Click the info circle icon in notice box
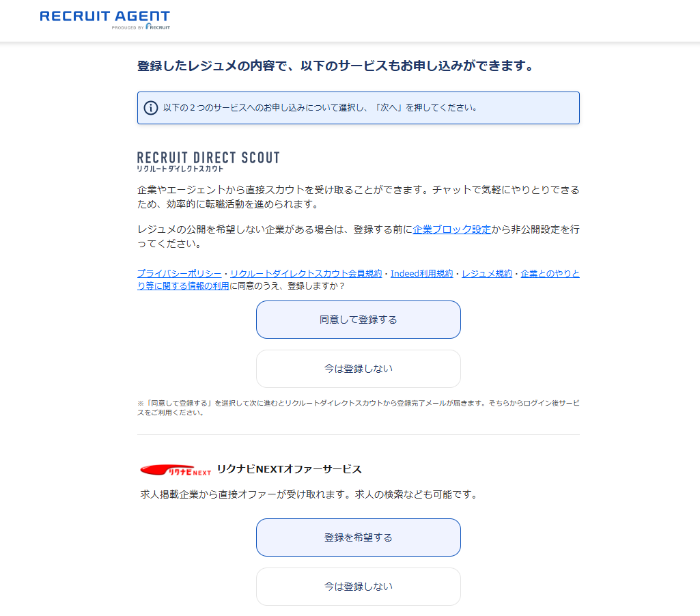This screenshot has height=616, width=700. point(151,108)
